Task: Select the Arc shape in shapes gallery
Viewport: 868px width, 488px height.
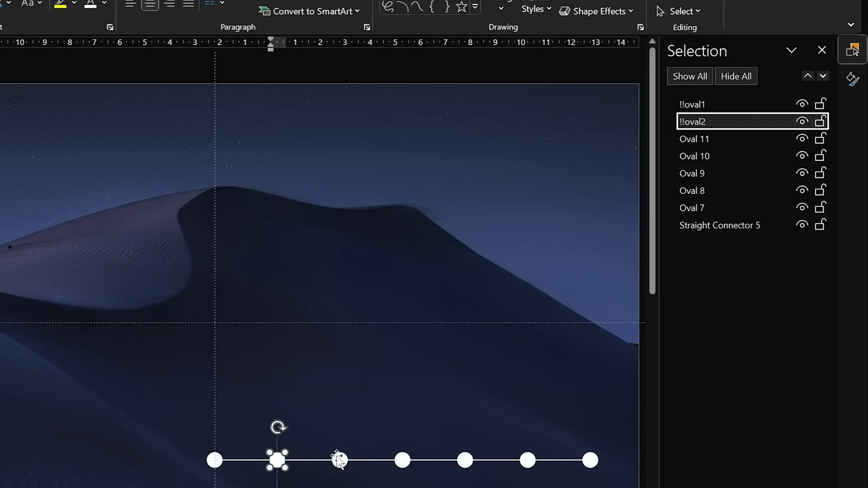Action: pos(402,6)
